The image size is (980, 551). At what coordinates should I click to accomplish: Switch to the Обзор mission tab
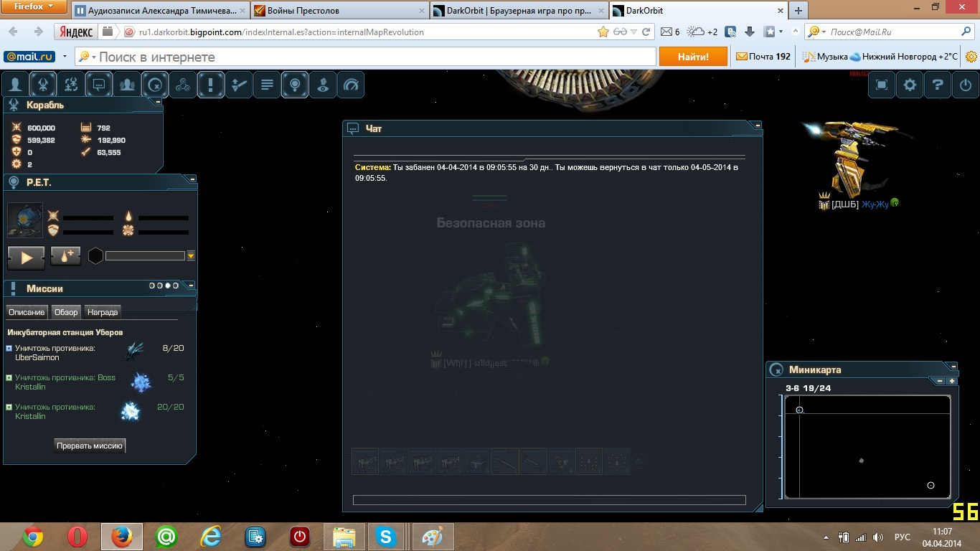[66, 312]
